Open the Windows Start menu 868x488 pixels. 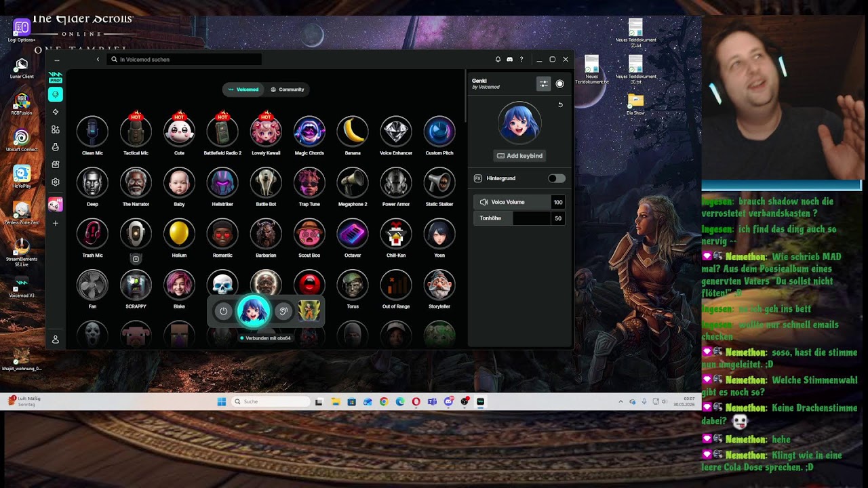(x=221, y=402)
